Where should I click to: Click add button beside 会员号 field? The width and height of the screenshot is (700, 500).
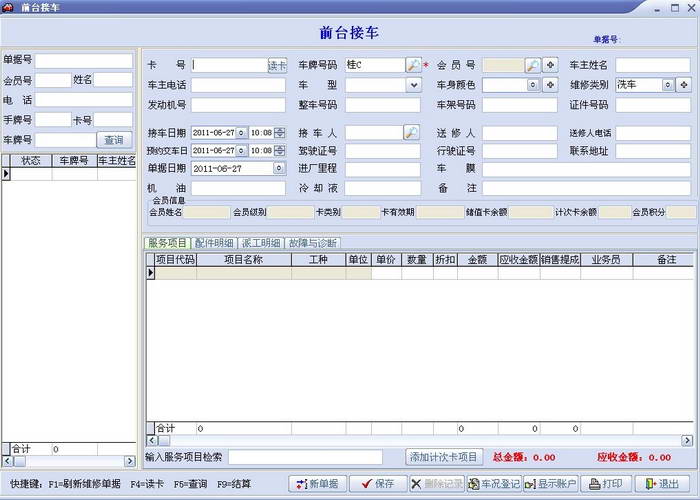tap(550, 65)
